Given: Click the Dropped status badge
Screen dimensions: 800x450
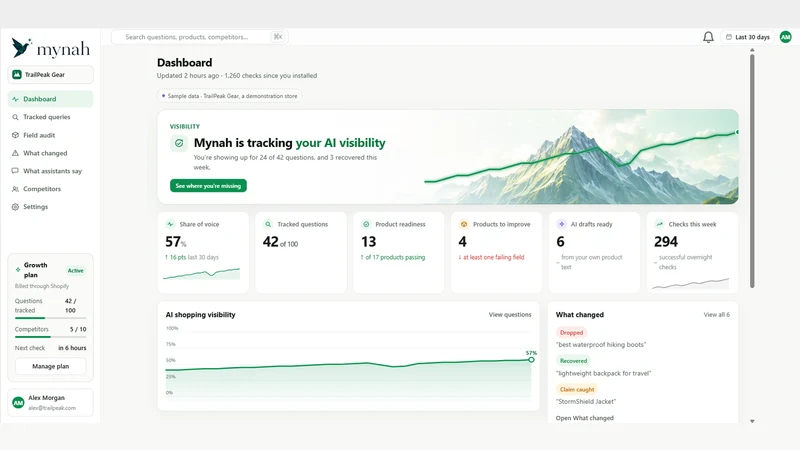Looking at the screenshot, I should click(x=571, y=333).
